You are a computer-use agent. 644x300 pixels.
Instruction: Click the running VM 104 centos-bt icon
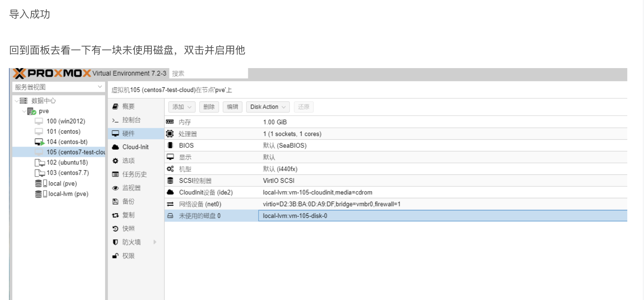pyautogui.click(x=39, y=142)
